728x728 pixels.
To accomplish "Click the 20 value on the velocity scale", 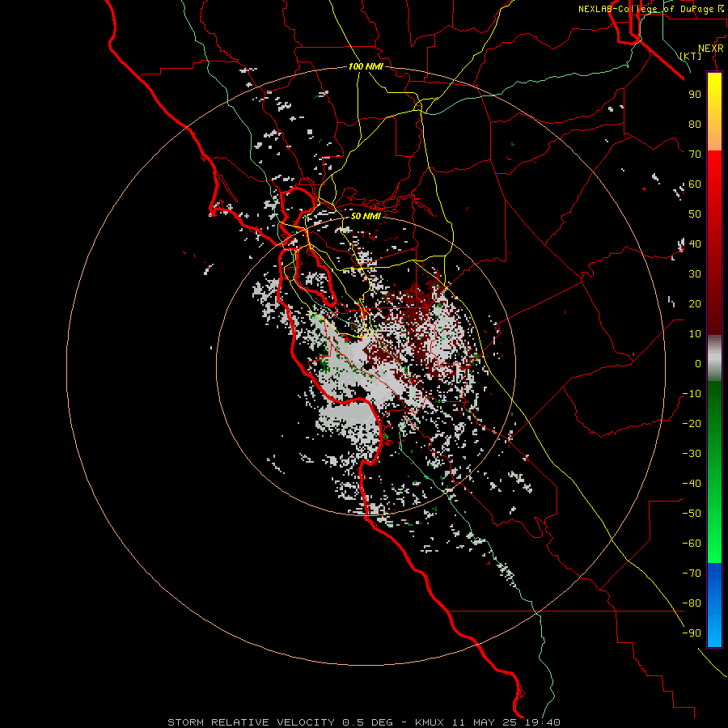I will (695, 304).
